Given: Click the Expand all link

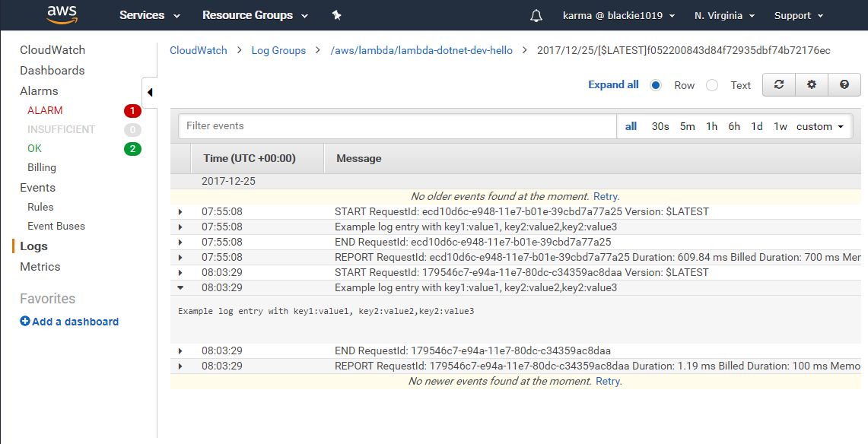Looking at the screenshot, I should click(613, 85).
